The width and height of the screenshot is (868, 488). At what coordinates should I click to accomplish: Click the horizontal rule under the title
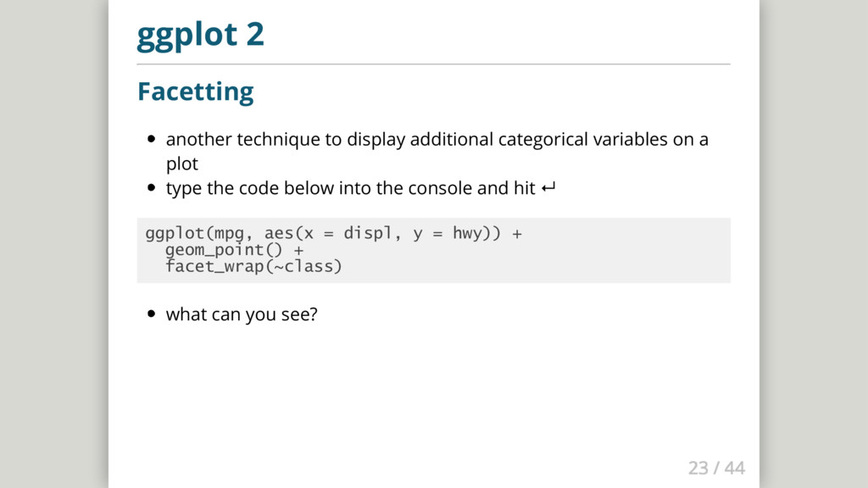(433, 64)
